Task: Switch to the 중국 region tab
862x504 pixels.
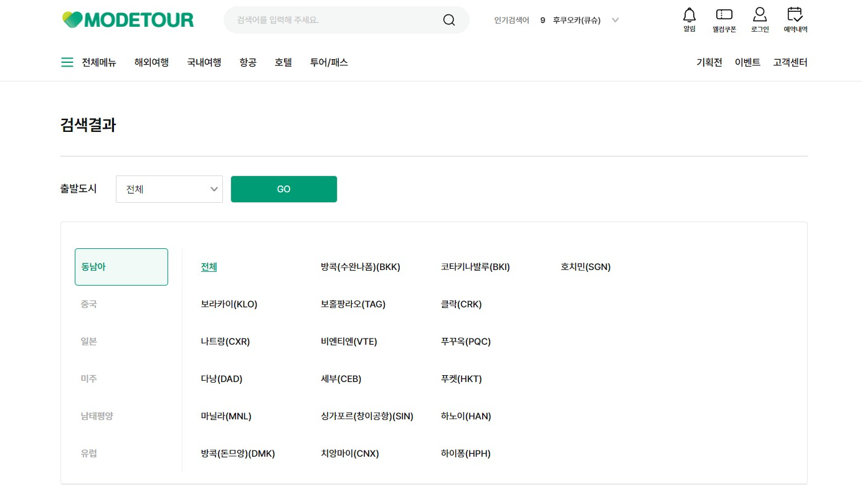Action: tap(89, 304)
